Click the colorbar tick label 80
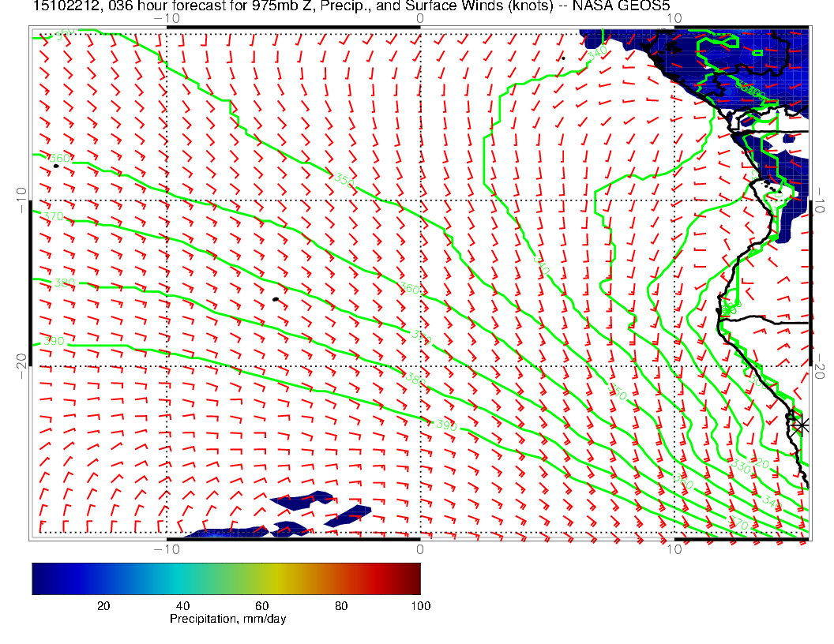The image size is (834, 644). [341, 606]
